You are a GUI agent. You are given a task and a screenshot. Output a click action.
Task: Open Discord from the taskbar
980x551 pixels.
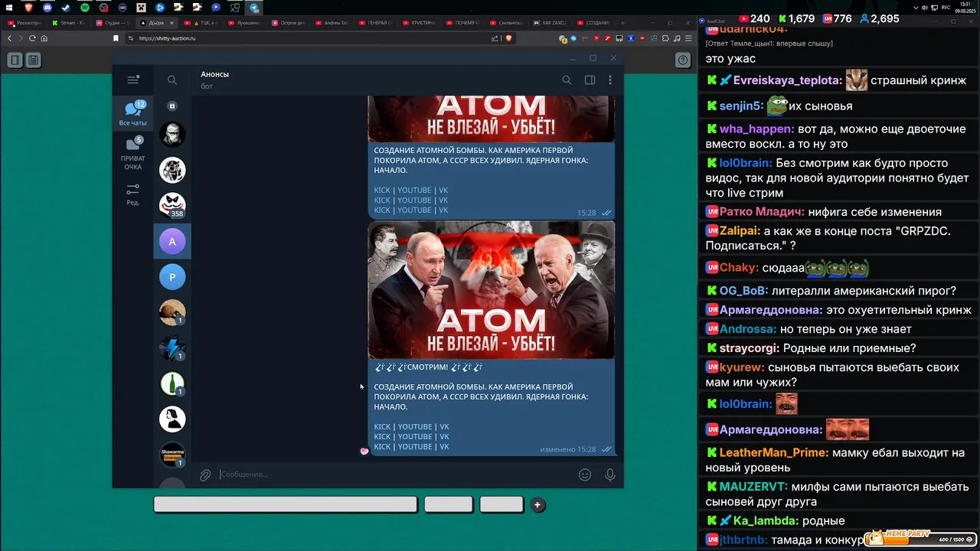pos(47,8)
